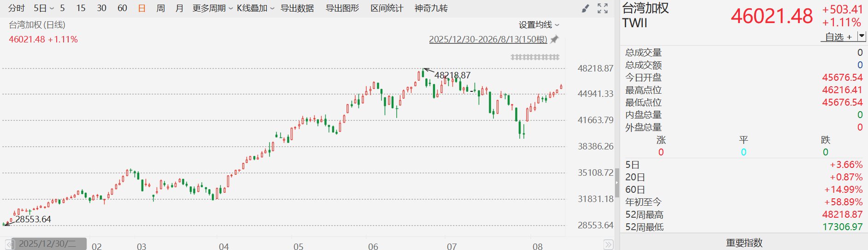The image size is (868, 250).
Task: Open the drawing brush tool
Action: coord(585,8)
